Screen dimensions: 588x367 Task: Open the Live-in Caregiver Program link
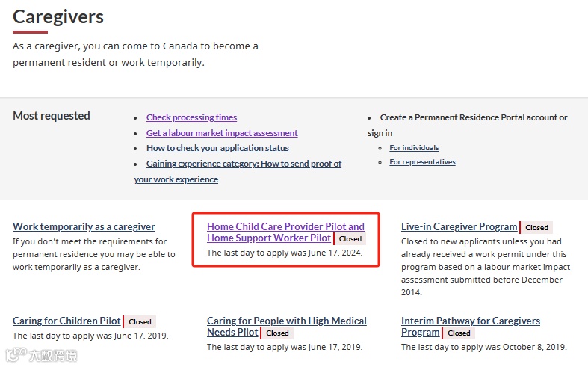pos(459,226)
